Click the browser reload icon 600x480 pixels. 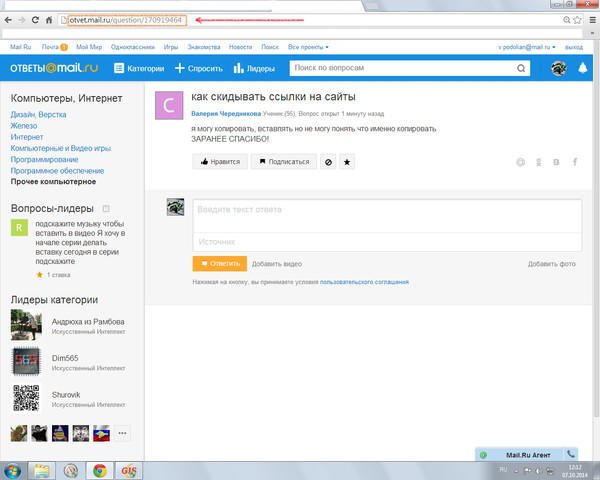tap(49, 20)
